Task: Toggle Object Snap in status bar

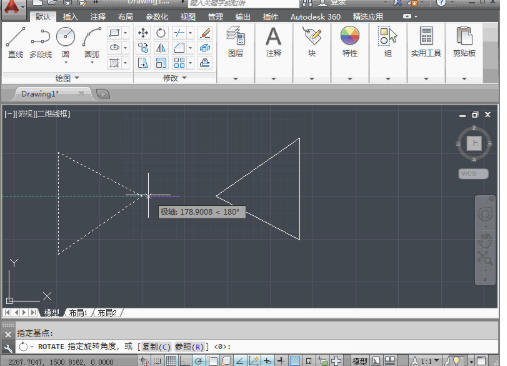Action: [212, 361]
